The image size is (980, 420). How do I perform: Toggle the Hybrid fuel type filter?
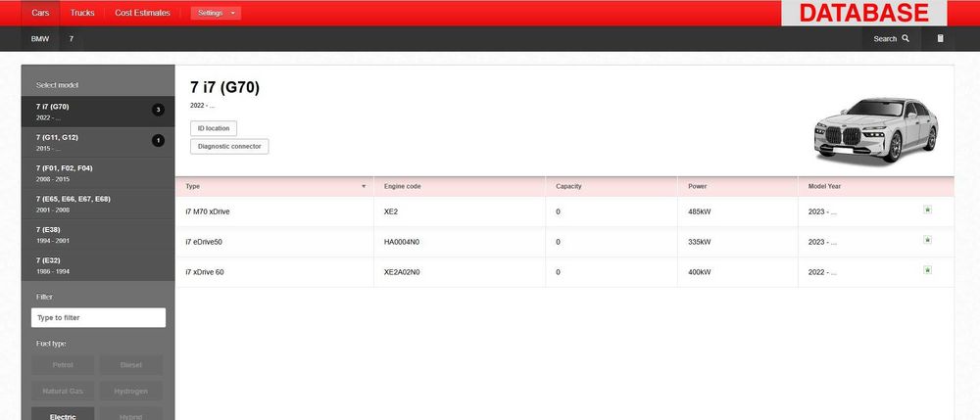pos(131,414)
